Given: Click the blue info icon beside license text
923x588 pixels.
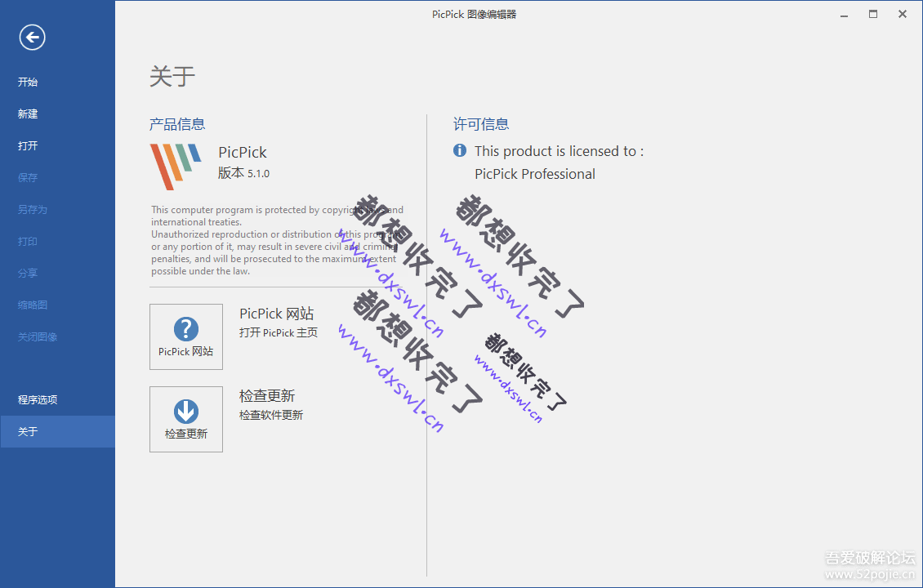Looking at the screenshot, I should pyautogui.click(x=460, y=151).
